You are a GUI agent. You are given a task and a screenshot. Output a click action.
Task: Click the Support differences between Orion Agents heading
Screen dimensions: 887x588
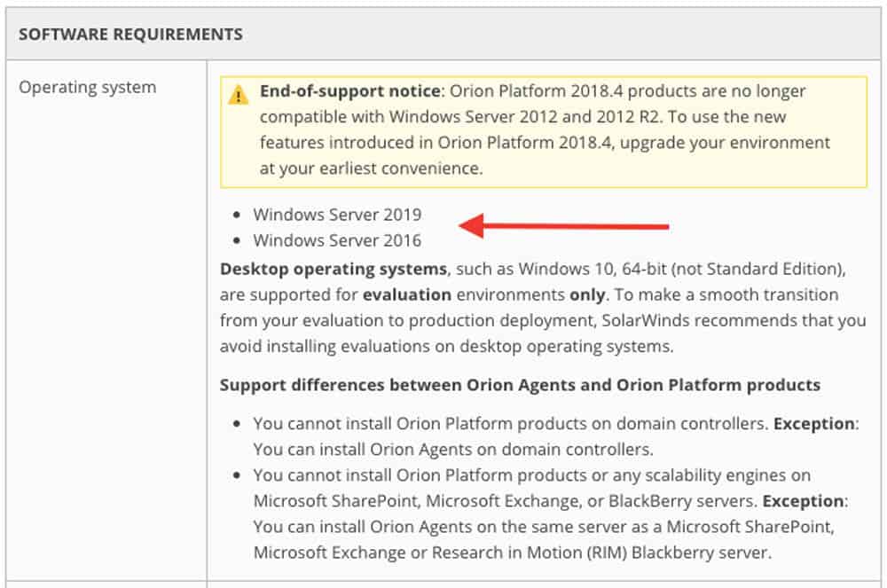point(520,385)
